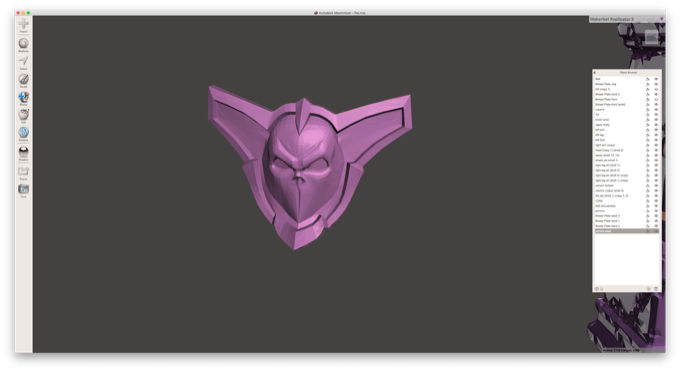Toggle visibility of the column object
680x372 pixels.
pyautogui.click(x=656, y=110)
